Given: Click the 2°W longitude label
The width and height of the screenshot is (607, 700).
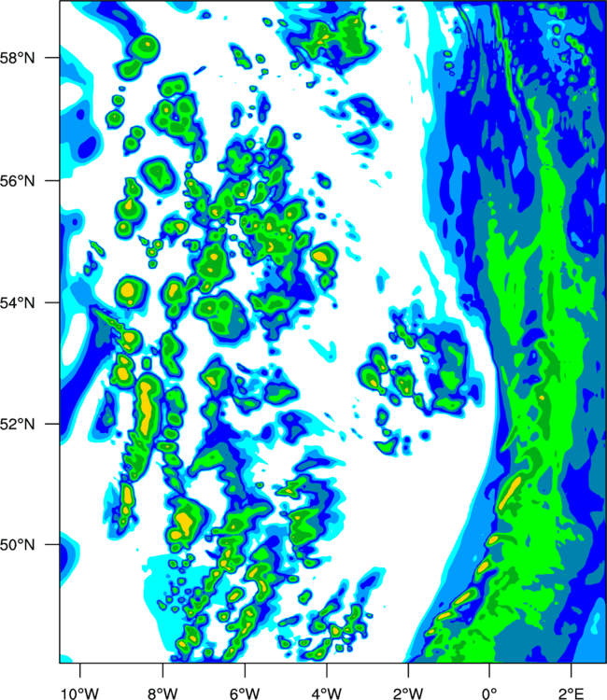Looking at the screenshot, I should click(408, 693).
